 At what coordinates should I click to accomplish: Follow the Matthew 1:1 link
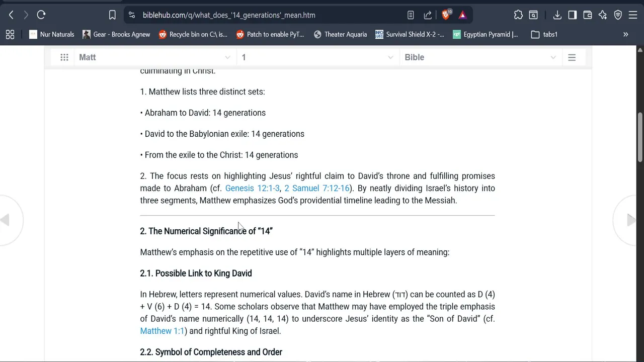(x=162, y=331)
